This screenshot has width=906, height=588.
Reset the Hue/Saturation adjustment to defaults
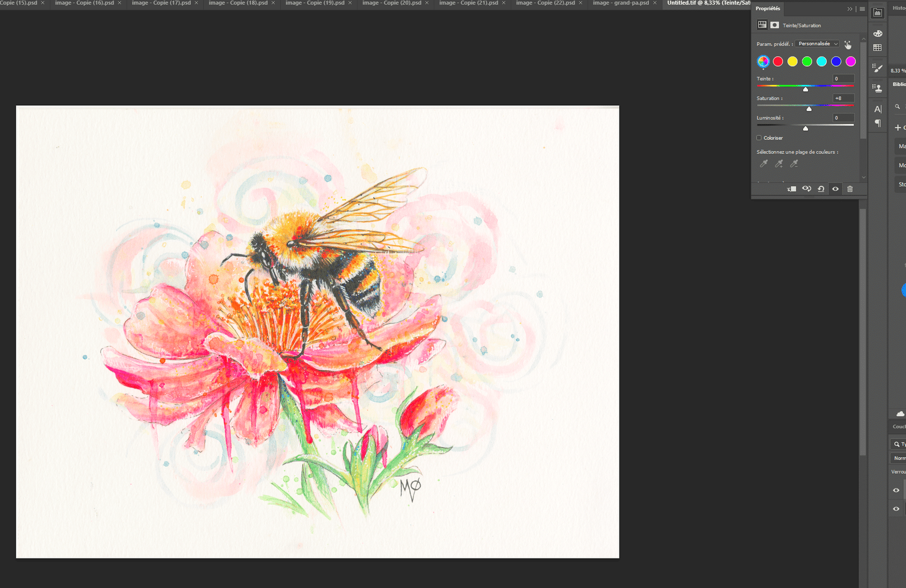pos(821,189)
